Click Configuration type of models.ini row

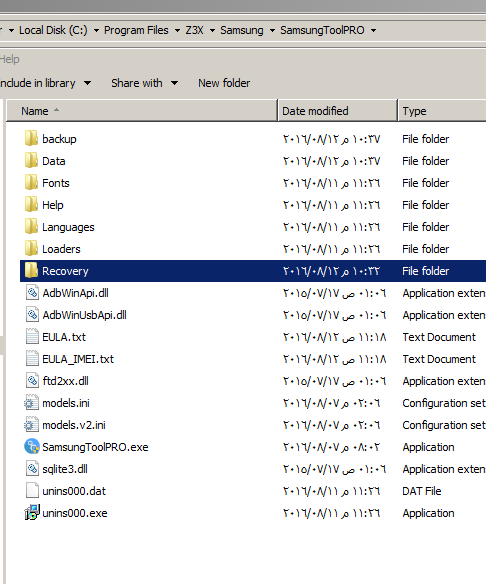[x=444, y=403]
